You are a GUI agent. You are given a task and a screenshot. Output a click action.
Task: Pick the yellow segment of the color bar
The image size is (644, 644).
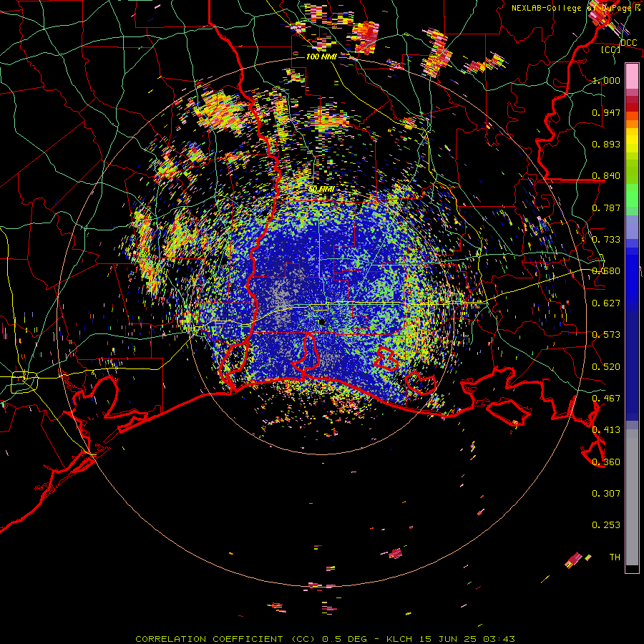point(632,140)
